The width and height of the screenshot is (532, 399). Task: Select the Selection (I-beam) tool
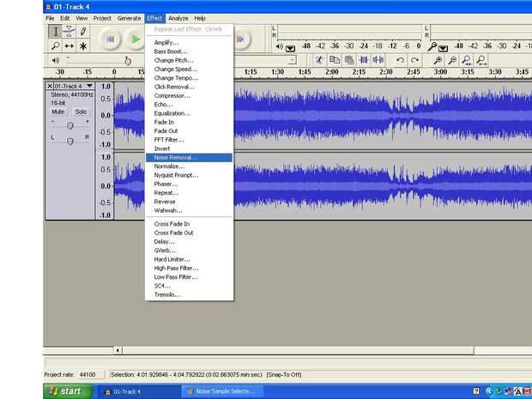point(55,32)
